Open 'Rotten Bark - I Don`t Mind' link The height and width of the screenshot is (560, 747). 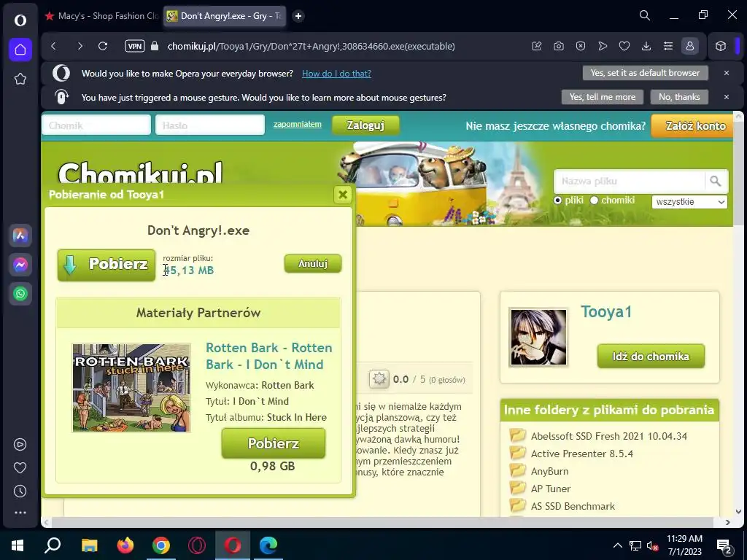click(268, 356)
